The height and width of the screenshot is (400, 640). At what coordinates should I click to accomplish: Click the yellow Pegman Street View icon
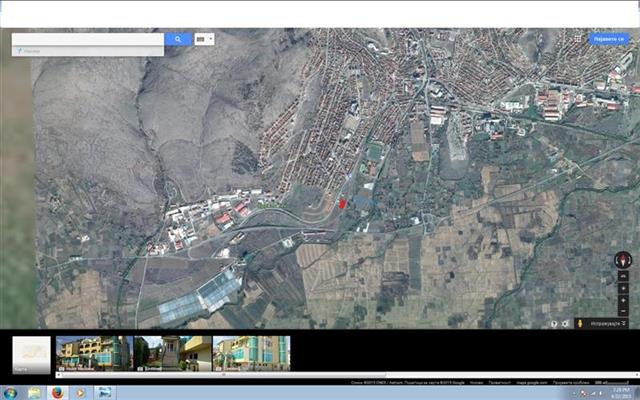tap(578, 323)
